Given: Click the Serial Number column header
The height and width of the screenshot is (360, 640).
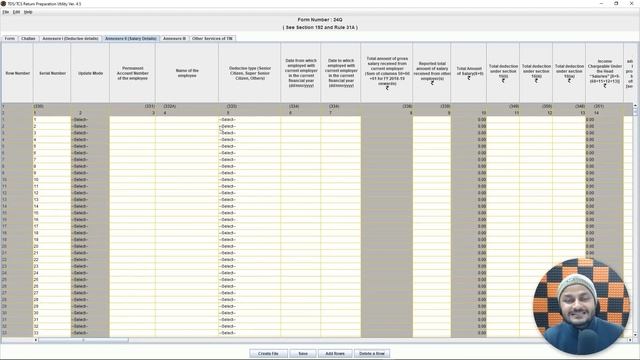Looking at the screenshot, I should pyautogui.click(x=52, y=73).
